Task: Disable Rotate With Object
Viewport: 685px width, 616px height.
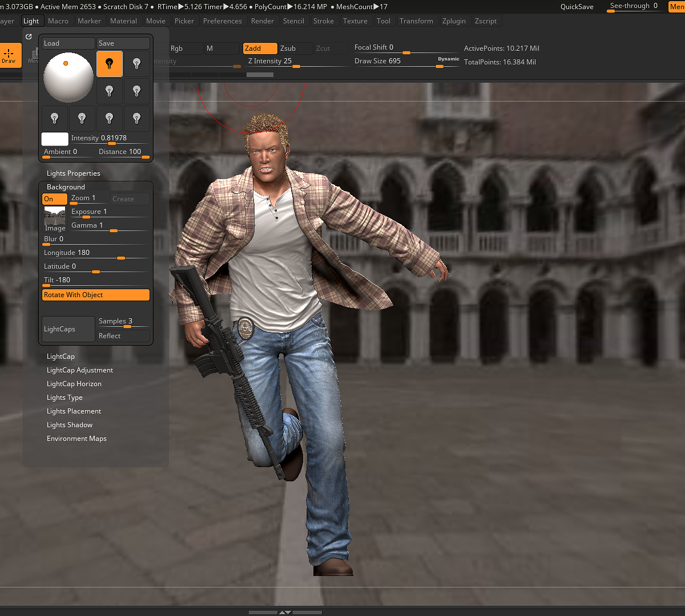Action: [x=96, y=295]
